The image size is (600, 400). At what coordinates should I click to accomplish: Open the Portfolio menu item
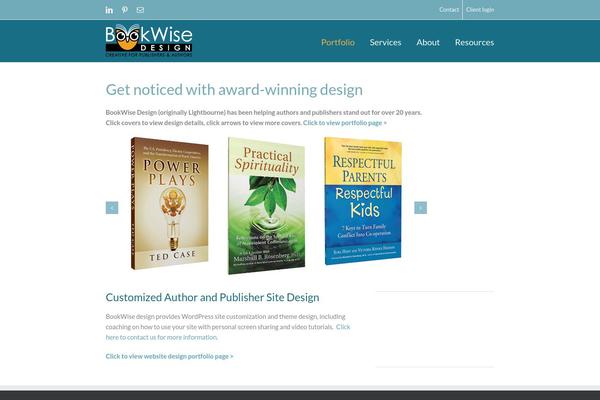tap(338, 42)
